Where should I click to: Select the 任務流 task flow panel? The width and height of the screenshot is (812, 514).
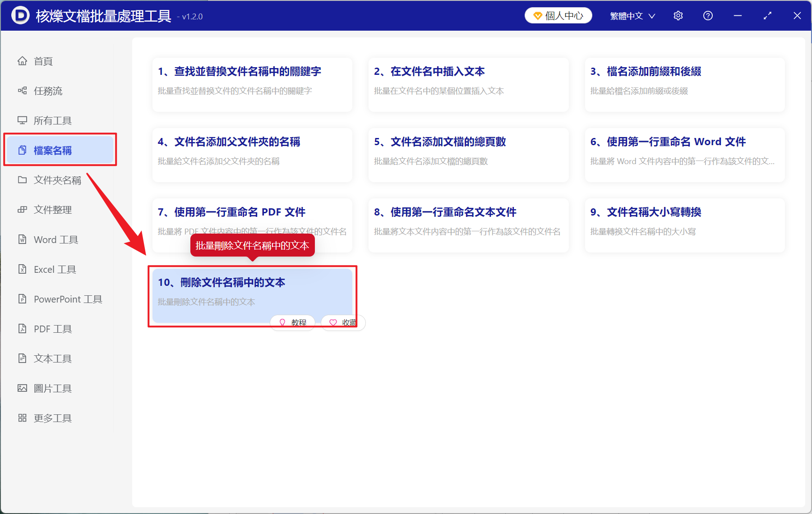click(47, 91)
